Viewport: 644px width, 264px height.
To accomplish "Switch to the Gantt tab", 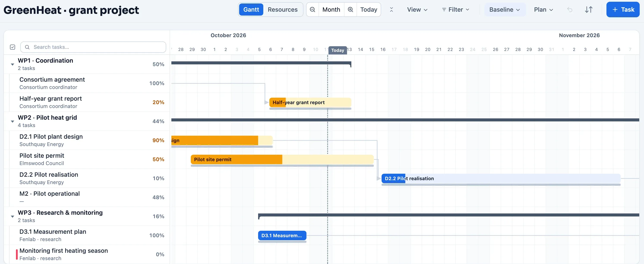I will coord(251,10).
